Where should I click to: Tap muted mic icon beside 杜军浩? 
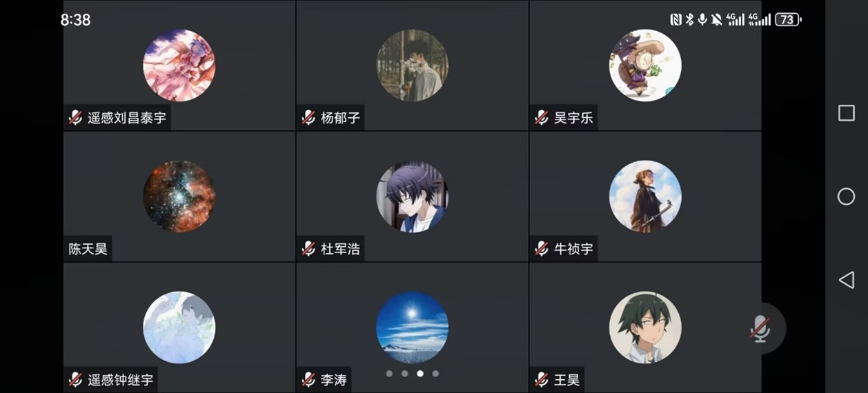[x=308, y=249]
